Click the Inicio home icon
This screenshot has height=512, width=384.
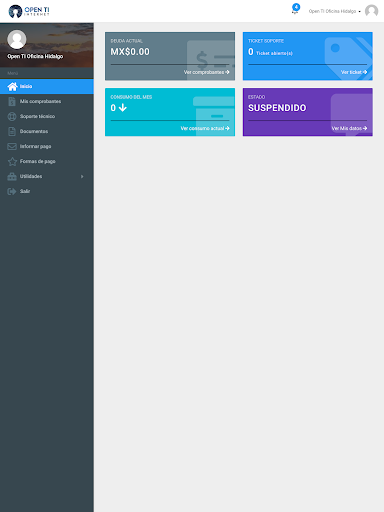point(12,86)
